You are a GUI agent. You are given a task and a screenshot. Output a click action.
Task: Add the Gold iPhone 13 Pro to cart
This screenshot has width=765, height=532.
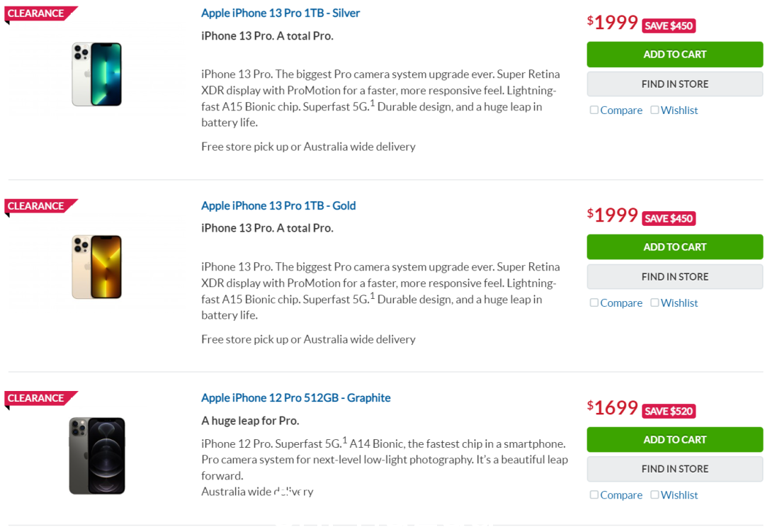[x=675, y=247]
